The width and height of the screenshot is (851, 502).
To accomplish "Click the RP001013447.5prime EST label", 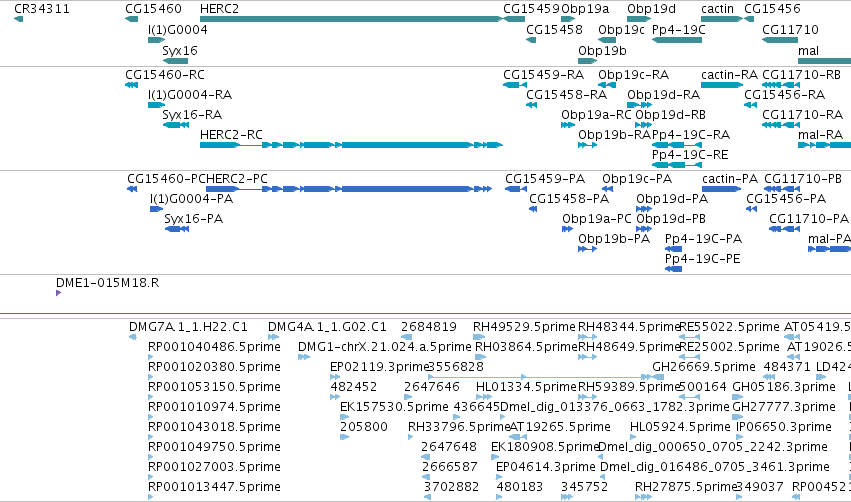I will click(x=214, y=487).
